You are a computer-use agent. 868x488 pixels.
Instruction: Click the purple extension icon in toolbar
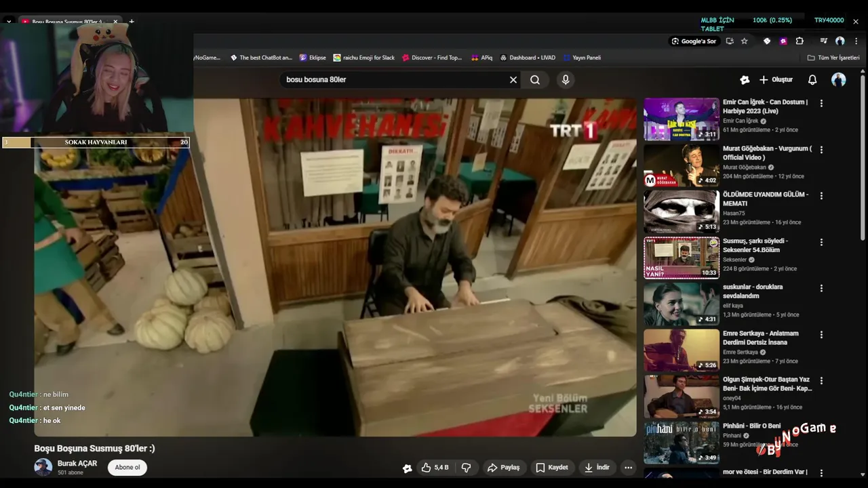783,41
